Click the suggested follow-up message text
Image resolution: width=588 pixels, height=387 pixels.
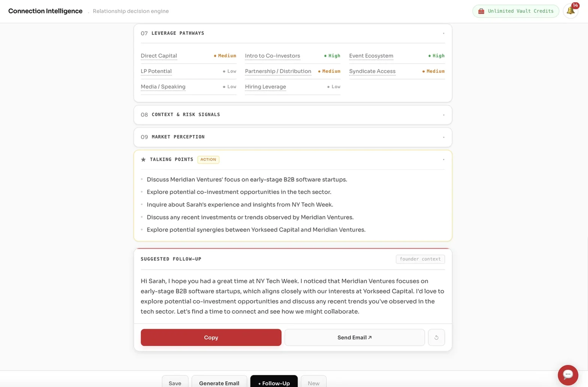pos(293,296)
